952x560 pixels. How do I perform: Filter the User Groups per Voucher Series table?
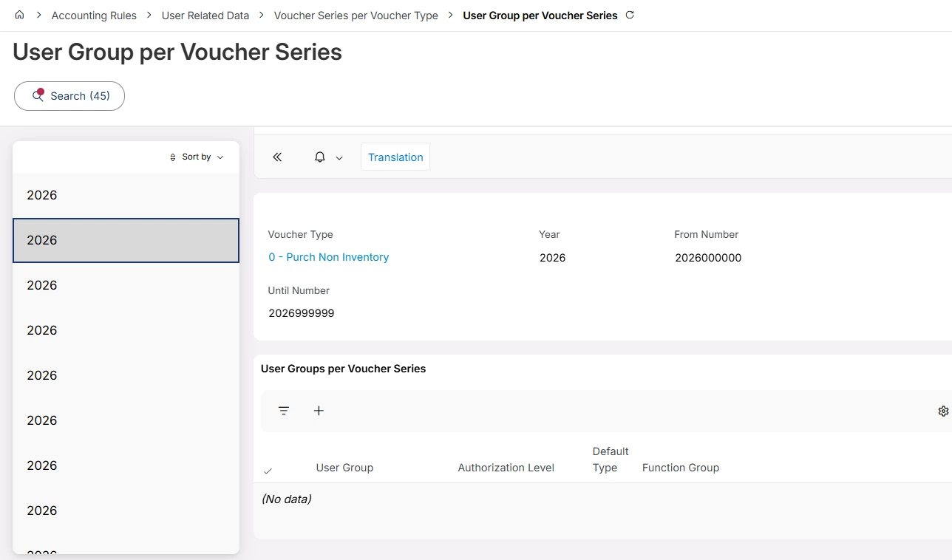pyautogui.click(x=284, y=411)
